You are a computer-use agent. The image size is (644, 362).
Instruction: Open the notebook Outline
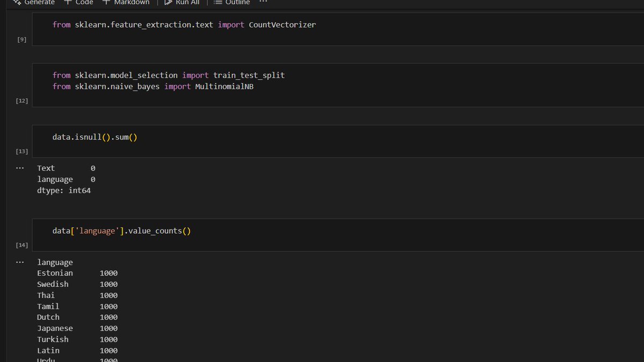point(232,2)
